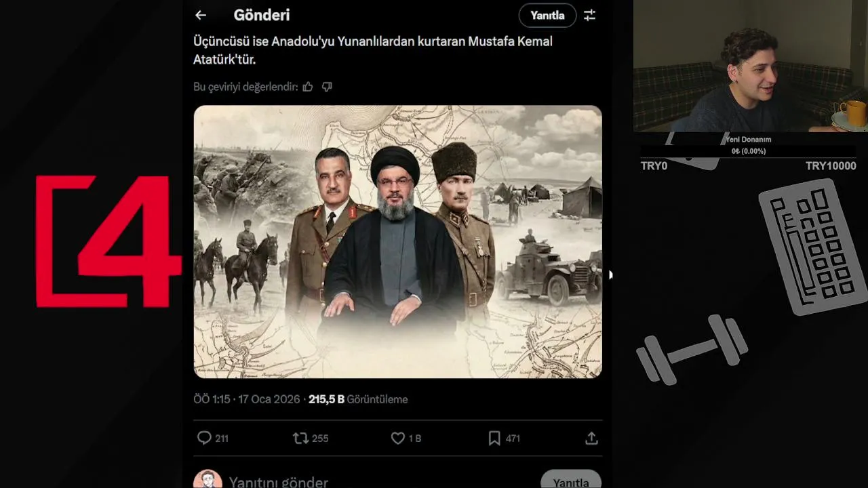This screenshot has height=488, width=868.
Task: Open the reply filter settings icon
Action: 589,15
